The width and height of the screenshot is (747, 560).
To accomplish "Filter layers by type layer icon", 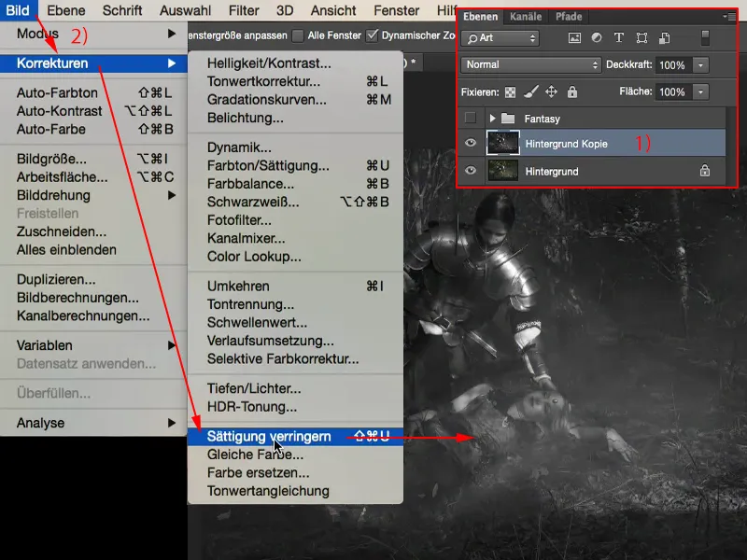I will coord(619,37).
